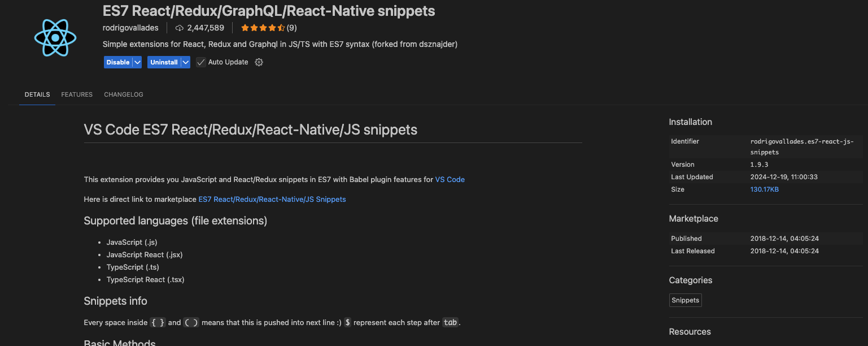Click the extension title heading
Viewport: 868px width, 346px height.
point(269,11)
